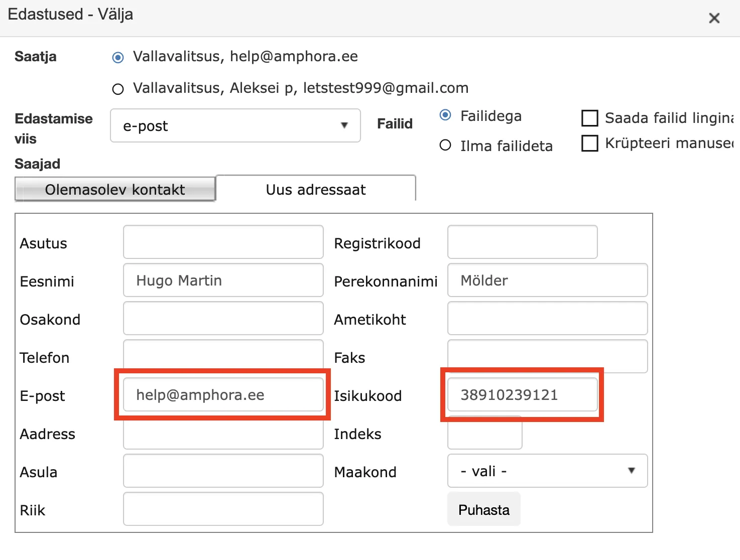Select sender Vallavalitsus, help@amphora.ee
Image resolution: width=740 pixels, height=560 pixels.
point(118,58)
